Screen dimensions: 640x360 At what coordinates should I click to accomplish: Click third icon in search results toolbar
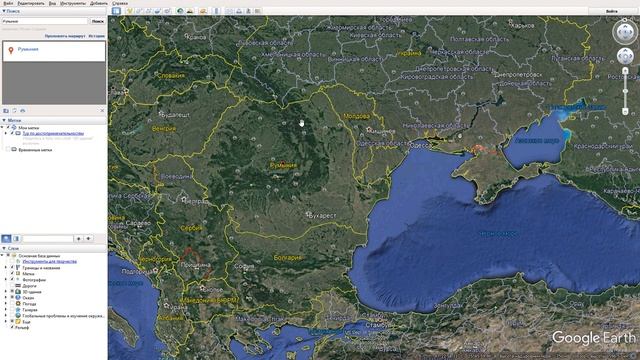[22, 111]
